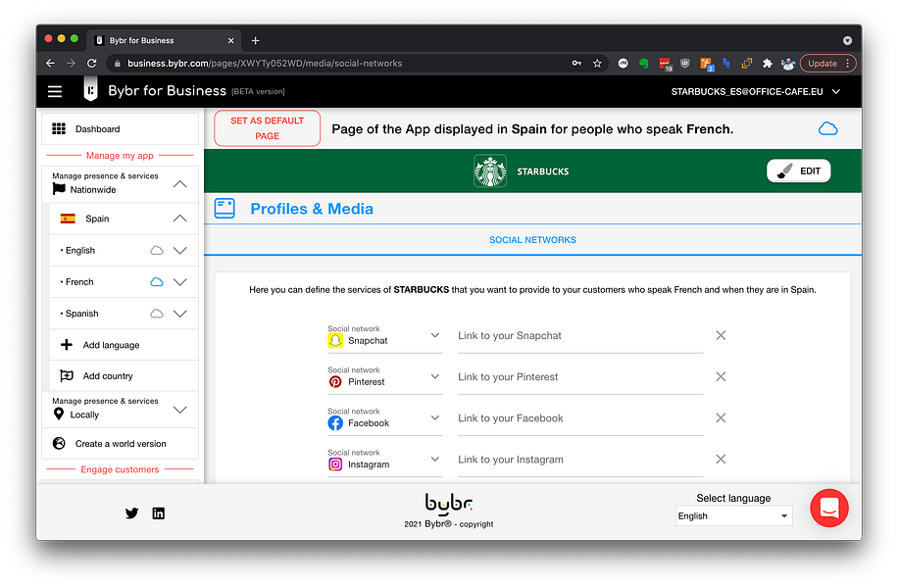
Task: Click the world version globe icon
Action: (x=59, y=443)
